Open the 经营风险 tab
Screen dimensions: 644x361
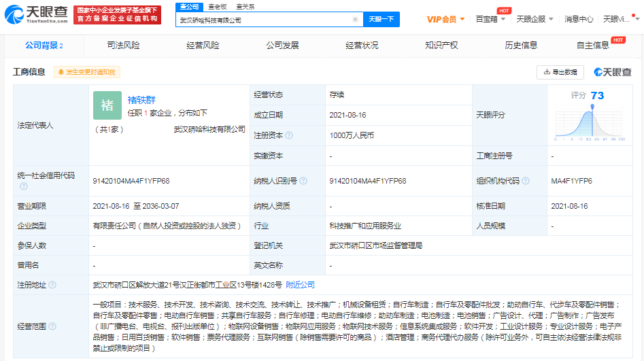(203, 46)
